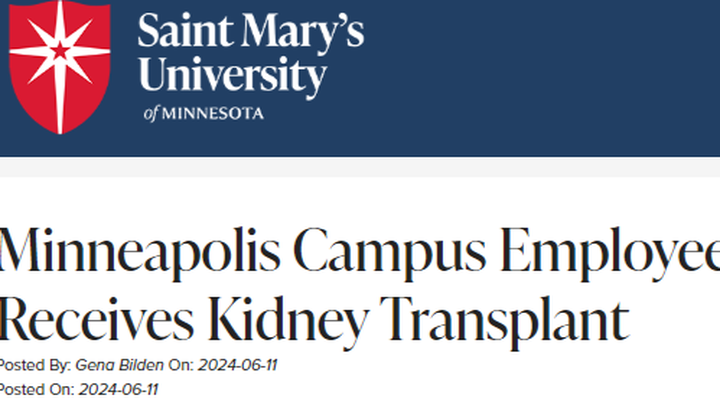Click the of MINNESOTA text in header
The height and width of the screenshot is (405, 720).
coord(203,113)
